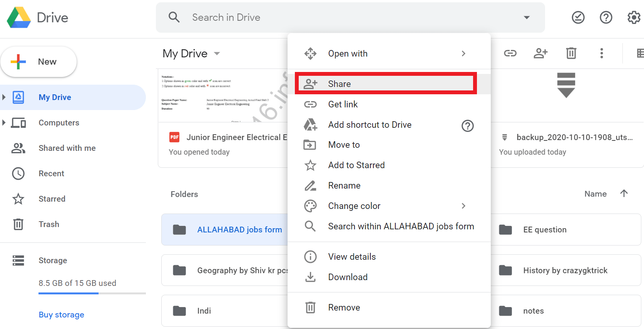This screenshot has width=644, height=329.
Task: Switch to list layout view
Action: pyautogui.click(x=640, y=53)
